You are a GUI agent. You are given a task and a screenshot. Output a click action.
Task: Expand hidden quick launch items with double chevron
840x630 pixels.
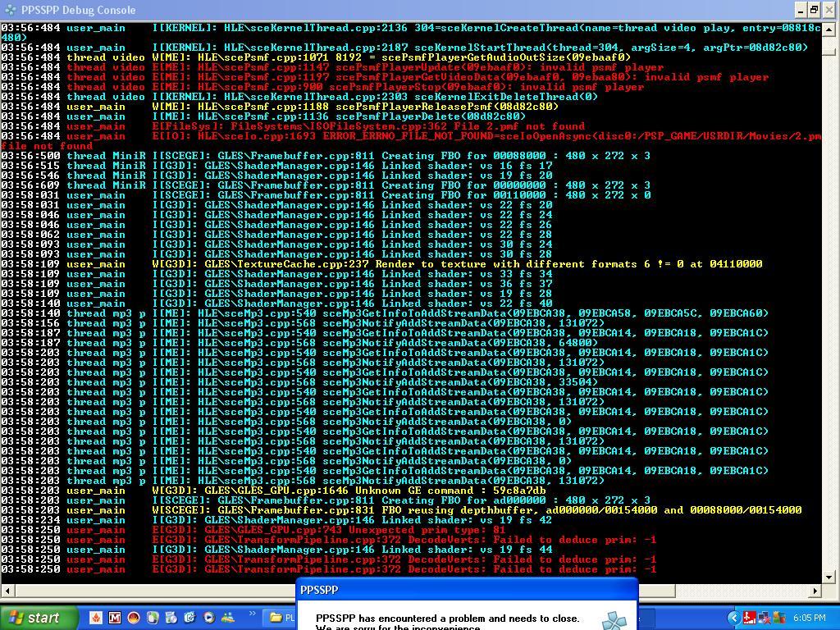click(x=252, y=614)
